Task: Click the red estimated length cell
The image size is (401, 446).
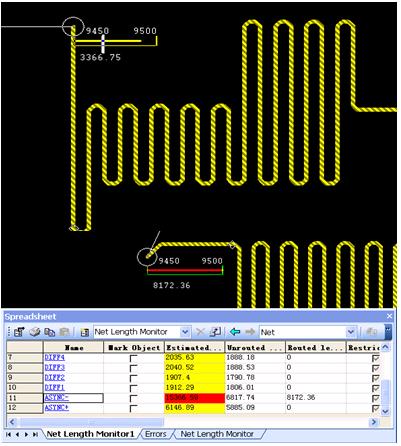Action: click(x=195, y=398)
